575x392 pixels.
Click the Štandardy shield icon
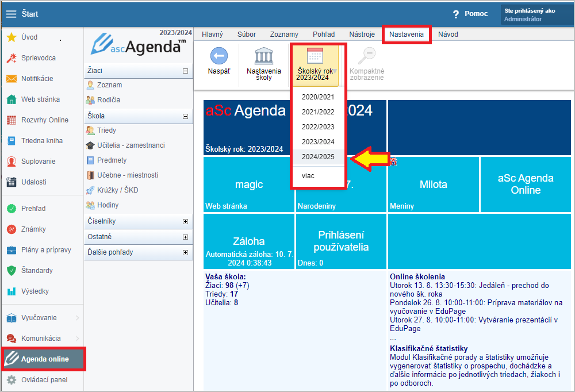click(11, 271)
